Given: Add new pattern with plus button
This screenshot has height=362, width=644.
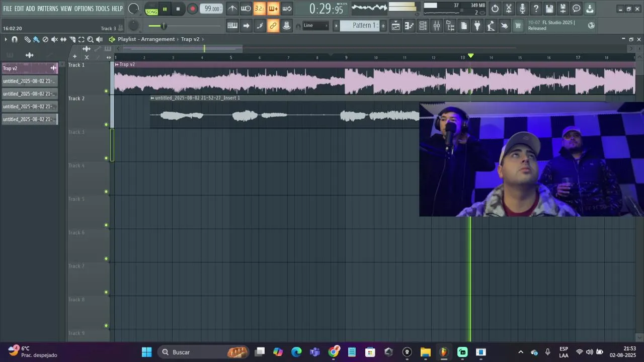Looking at the screenshot, I should (x=383, y=26).
